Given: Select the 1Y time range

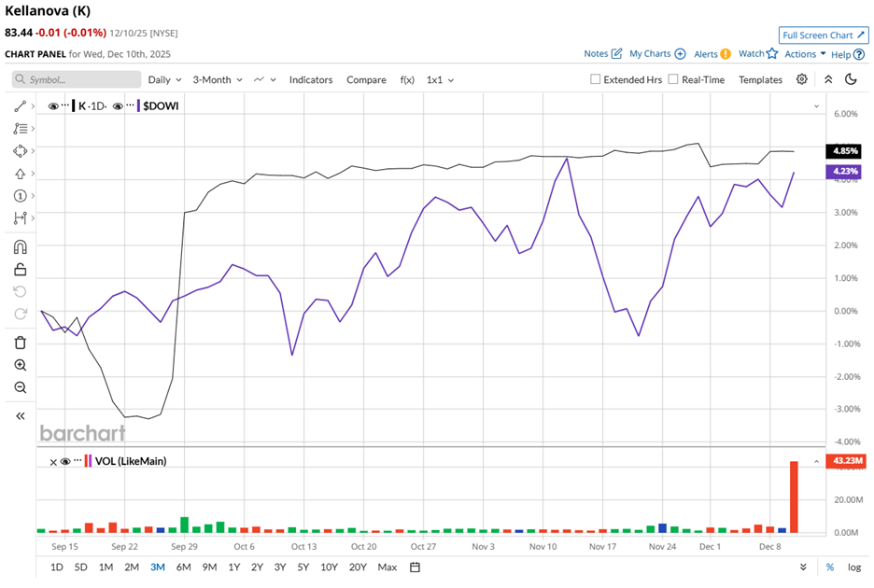Looking at the screenshot, I should [234, 567].
